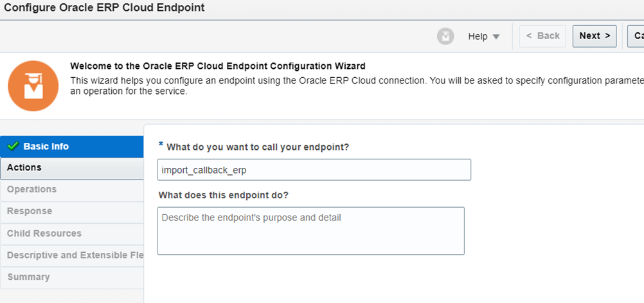
Task: Click the green checkmark on Basic Info
Action: pos(13,146)
